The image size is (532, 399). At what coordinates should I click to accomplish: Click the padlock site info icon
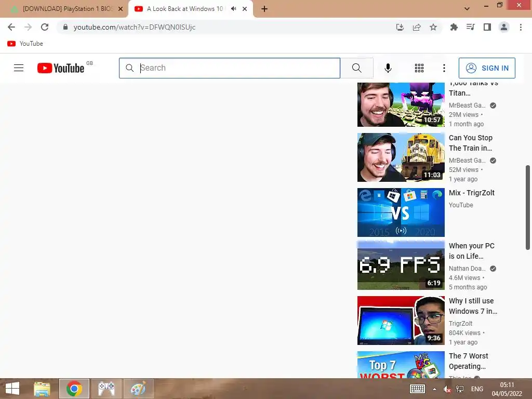[x=65, y=27]
